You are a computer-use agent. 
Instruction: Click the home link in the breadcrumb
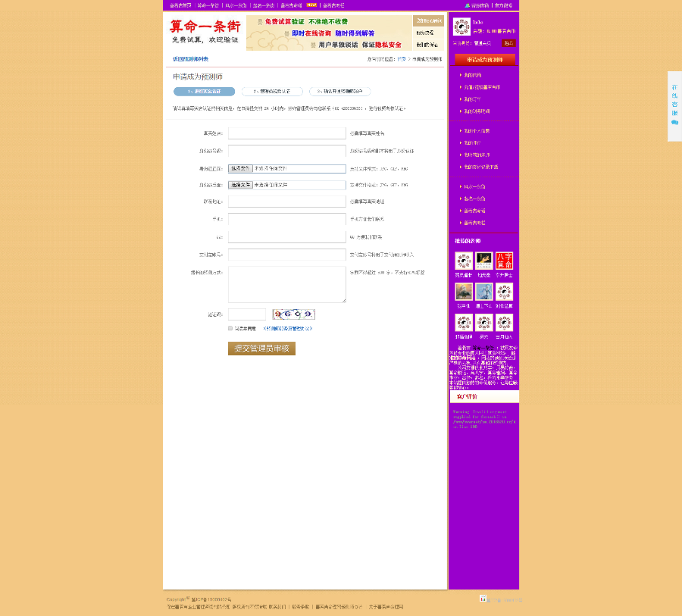click(401, 59)
